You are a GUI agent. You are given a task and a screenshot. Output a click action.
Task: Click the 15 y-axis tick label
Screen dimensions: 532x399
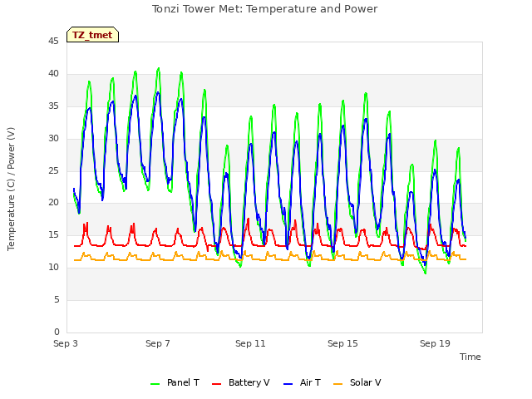(x=53, y=234)
